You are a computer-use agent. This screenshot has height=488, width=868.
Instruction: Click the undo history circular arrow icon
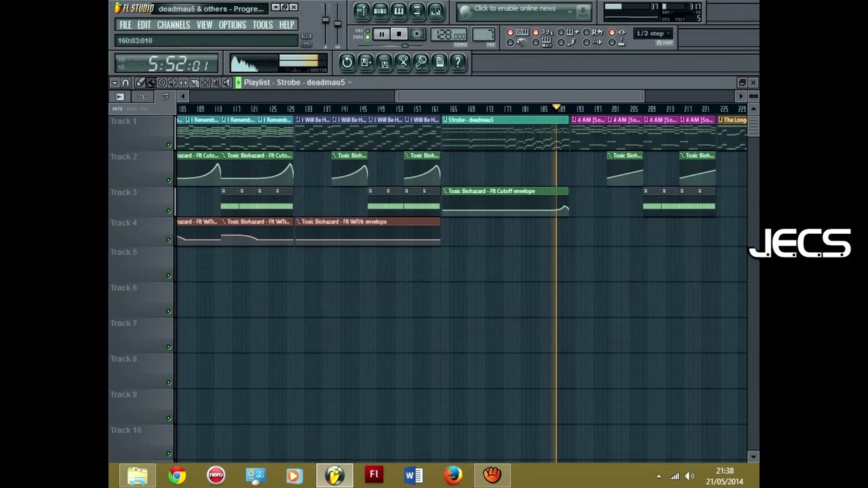coord(347,62)
